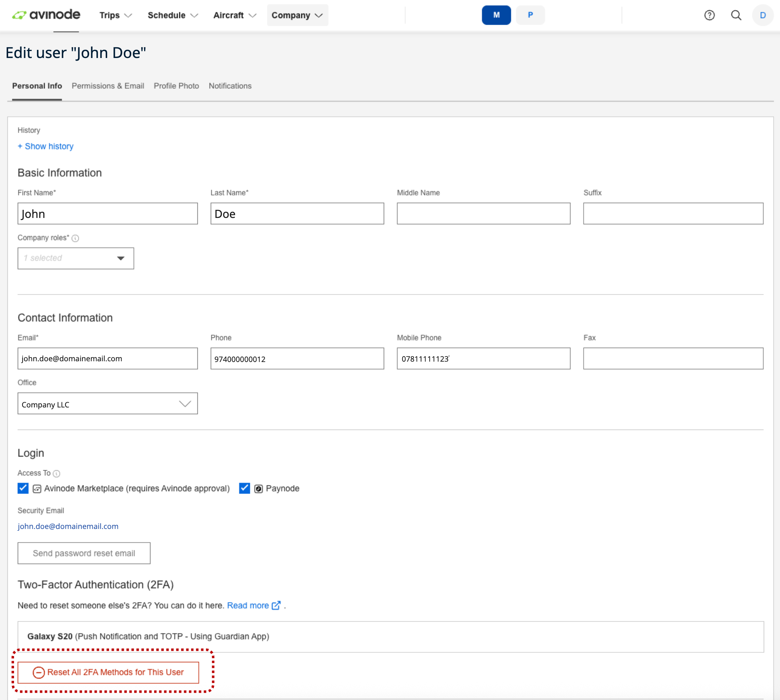Uncheck Avinode Marketplace access checkbox
Image resolution: width=780 pixels, height=700 pixels.
coord(23,488)
